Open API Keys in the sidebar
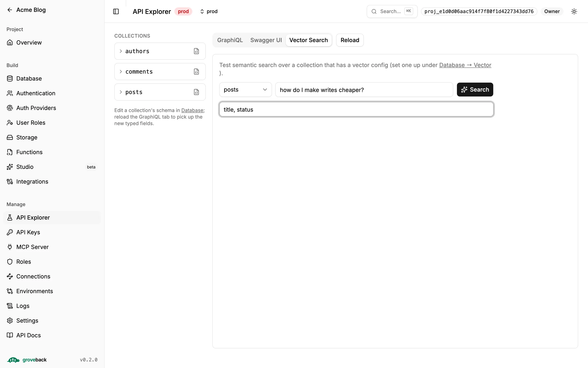This screenshot has height=368, width=588. coord(52,232)
